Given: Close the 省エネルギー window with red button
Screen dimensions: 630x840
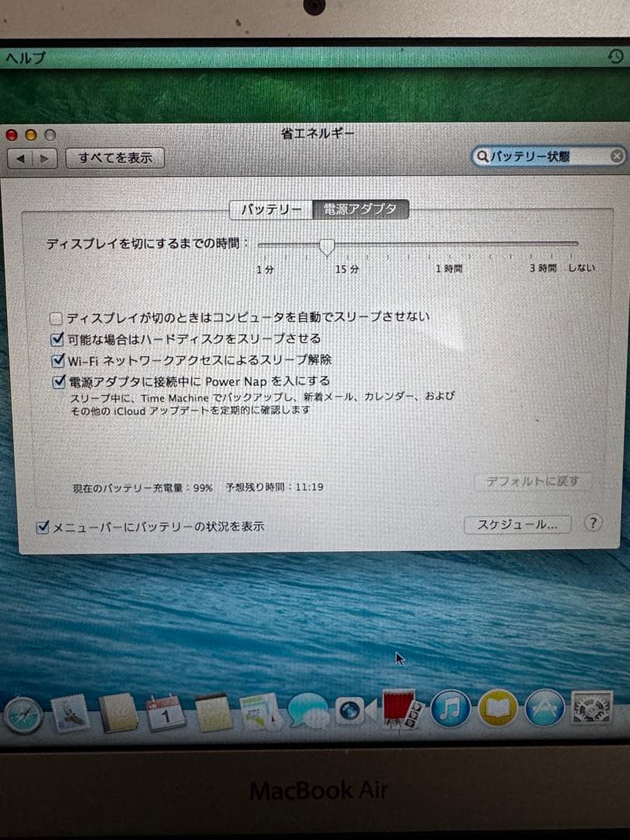Looking at the screenshot, I should tap(11, 135).
